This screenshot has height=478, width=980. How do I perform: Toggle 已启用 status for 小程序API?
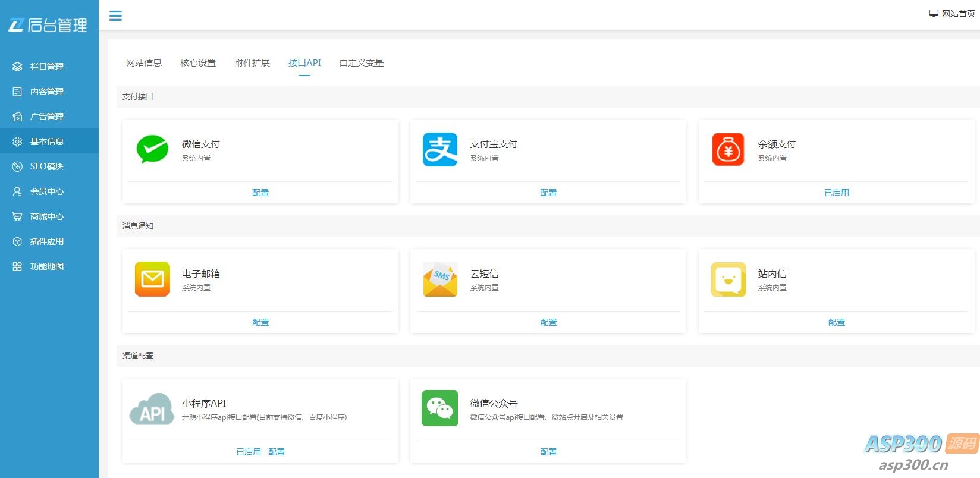[249, 452]
